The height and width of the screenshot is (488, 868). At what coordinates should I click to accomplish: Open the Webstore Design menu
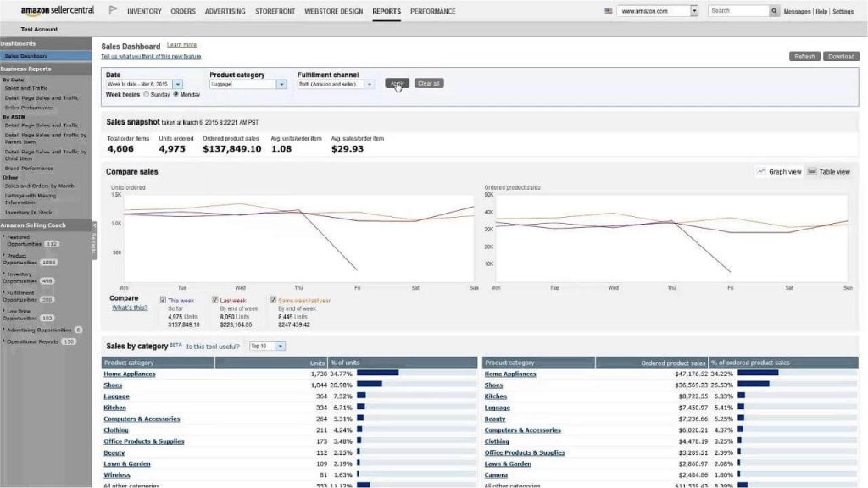(334, 11)
